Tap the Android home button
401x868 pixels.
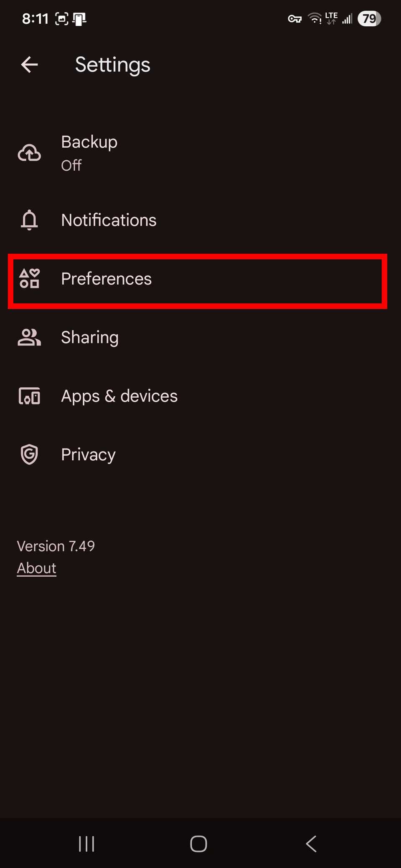click(198, 843)
